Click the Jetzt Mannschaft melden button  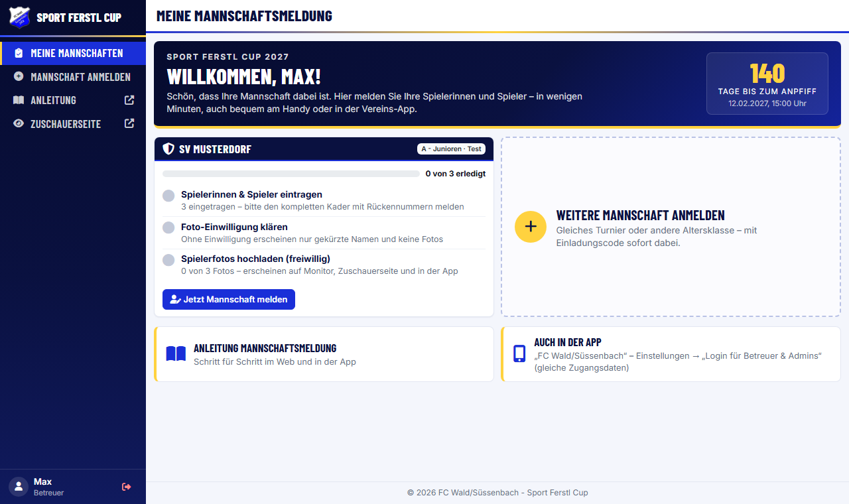click(x=229, y=299)
